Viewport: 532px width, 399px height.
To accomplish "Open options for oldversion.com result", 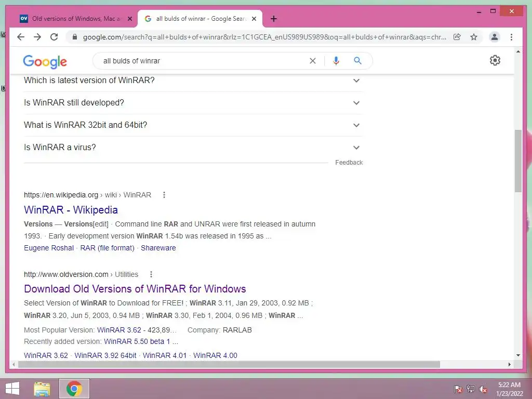I will (151, 274).
